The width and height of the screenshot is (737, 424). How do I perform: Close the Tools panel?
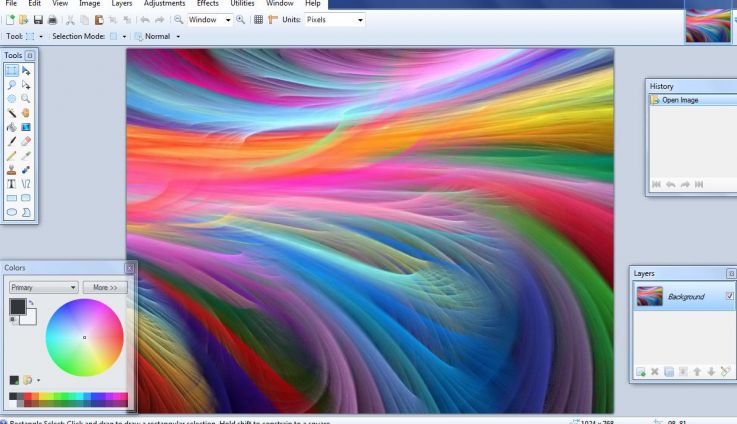(x=30, y=55)
